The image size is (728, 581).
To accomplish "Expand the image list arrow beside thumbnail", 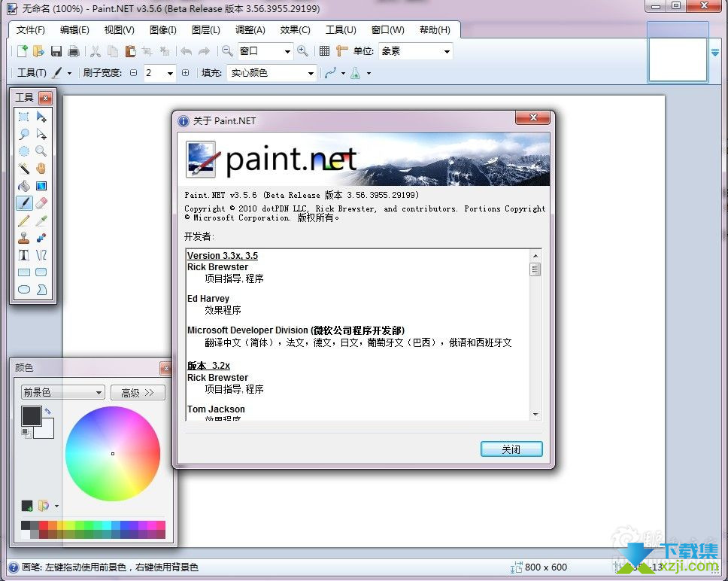I will 715,53.
